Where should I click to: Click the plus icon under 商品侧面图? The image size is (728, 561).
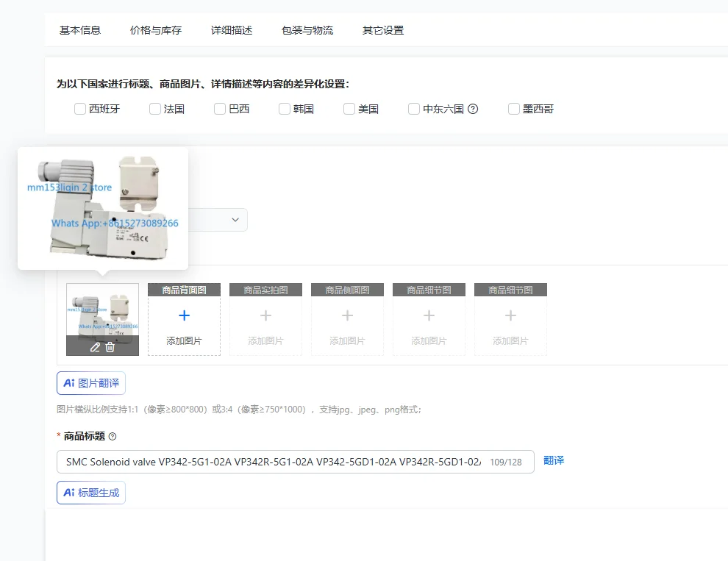[347, 316]
